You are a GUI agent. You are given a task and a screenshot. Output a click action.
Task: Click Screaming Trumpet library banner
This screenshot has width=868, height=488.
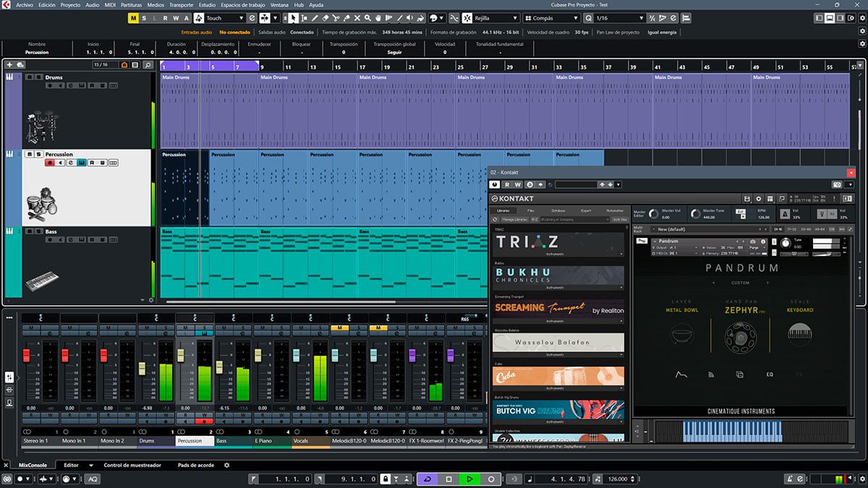559,307
